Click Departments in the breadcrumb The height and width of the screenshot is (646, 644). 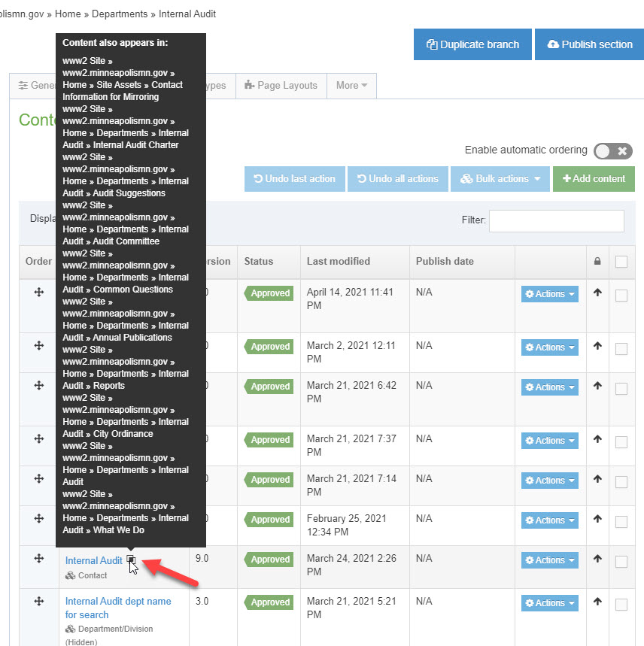click(120, 14)
